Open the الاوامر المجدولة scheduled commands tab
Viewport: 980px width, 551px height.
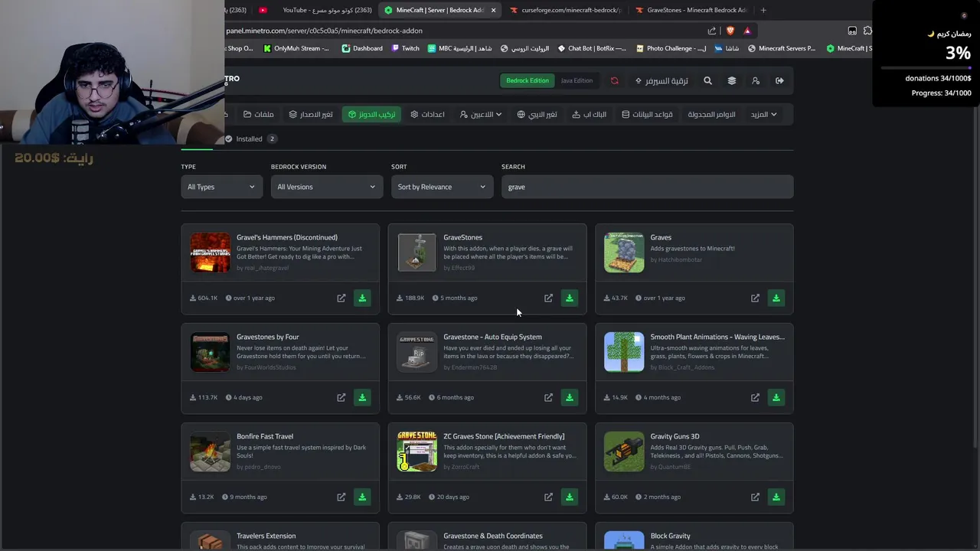[x=711, y=114]
